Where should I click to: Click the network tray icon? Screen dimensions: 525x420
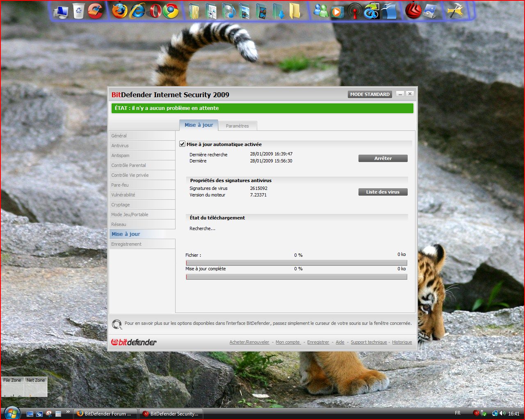[x=495, y=413]
